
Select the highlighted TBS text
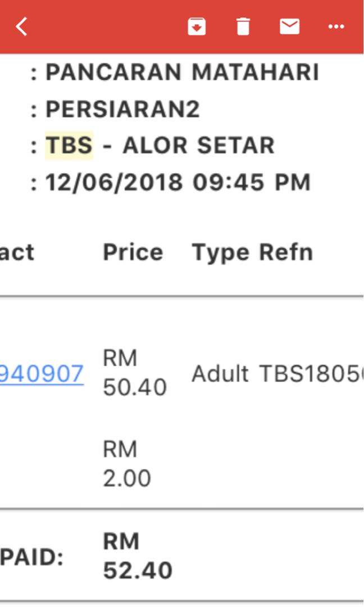69,145
